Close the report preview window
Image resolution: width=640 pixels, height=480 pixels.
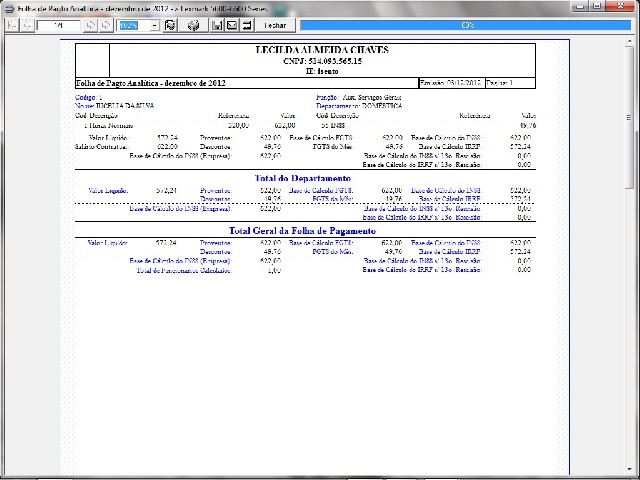coord(620,6)
